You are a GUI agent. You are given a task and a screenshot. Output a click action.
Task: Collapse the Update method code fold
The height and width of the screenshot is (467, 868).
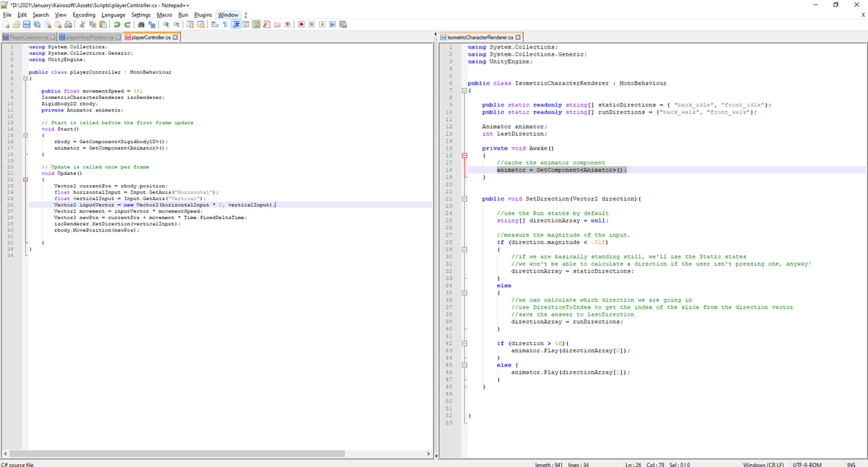pos(25,179)
